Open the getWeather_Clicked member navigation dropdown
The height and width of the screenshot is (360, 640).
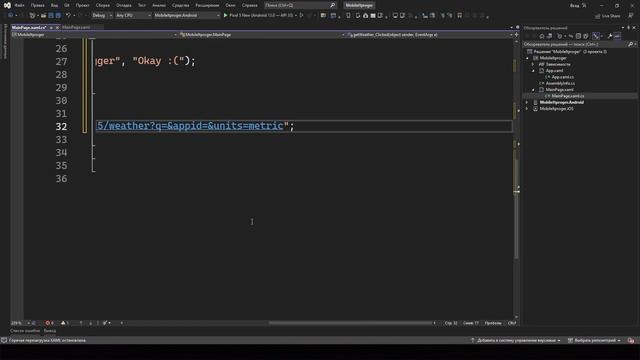pos(429,35)
